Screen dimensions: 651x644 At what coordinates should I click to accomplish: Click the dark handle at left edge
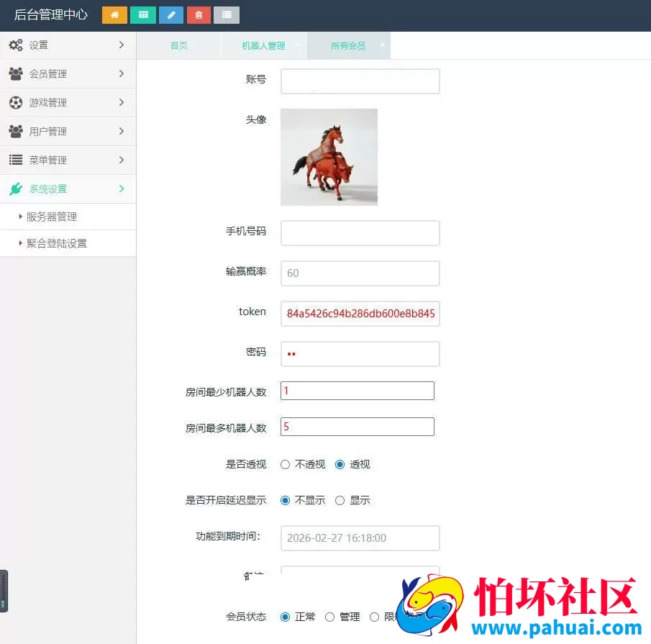coord(4,591)
